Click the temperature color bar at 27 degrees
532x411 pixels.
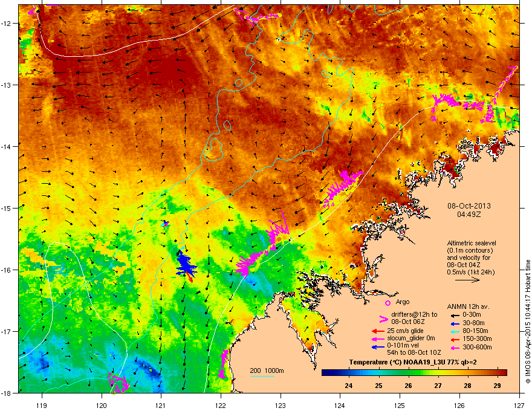(438, 373)
